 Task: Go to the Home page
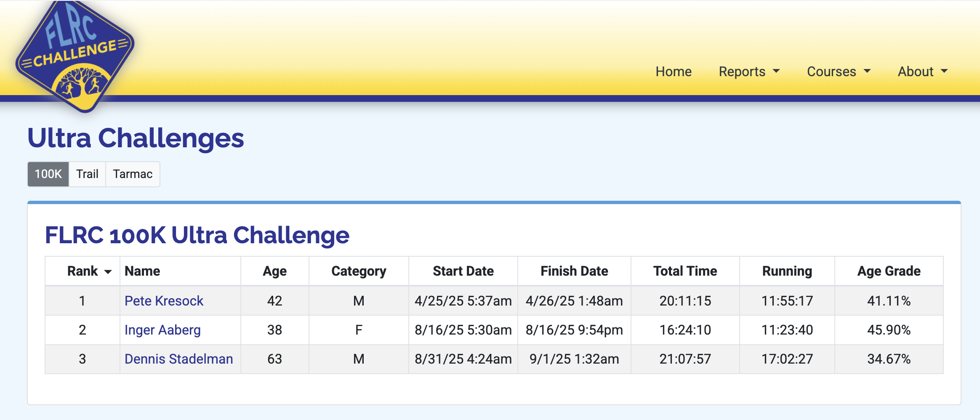pos(673,72)
